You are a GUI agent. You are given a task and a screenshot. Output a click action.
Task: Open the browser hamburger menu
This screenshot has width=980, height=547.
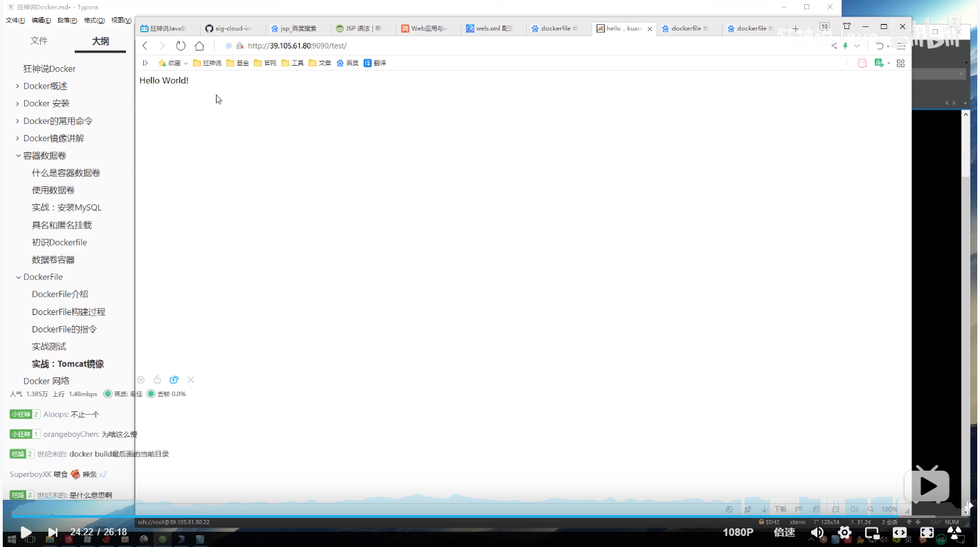(900, 46)
